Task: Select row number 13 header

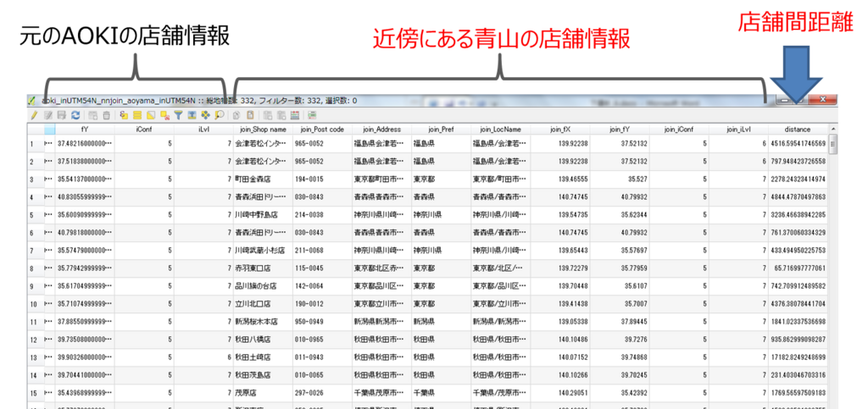Action: click(36, 357)
